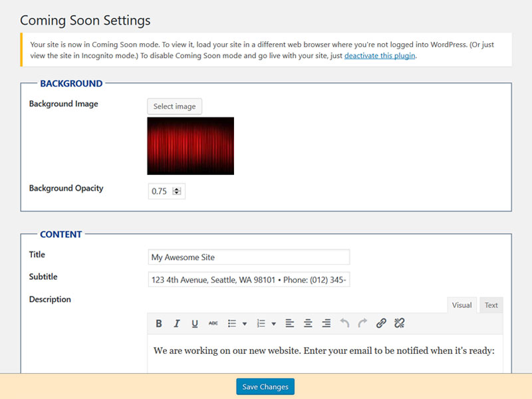Image resolution: width=532 pixels, height=399 pixels.
Task: Open the deactivate this plugin link
Action: point(380,56)
